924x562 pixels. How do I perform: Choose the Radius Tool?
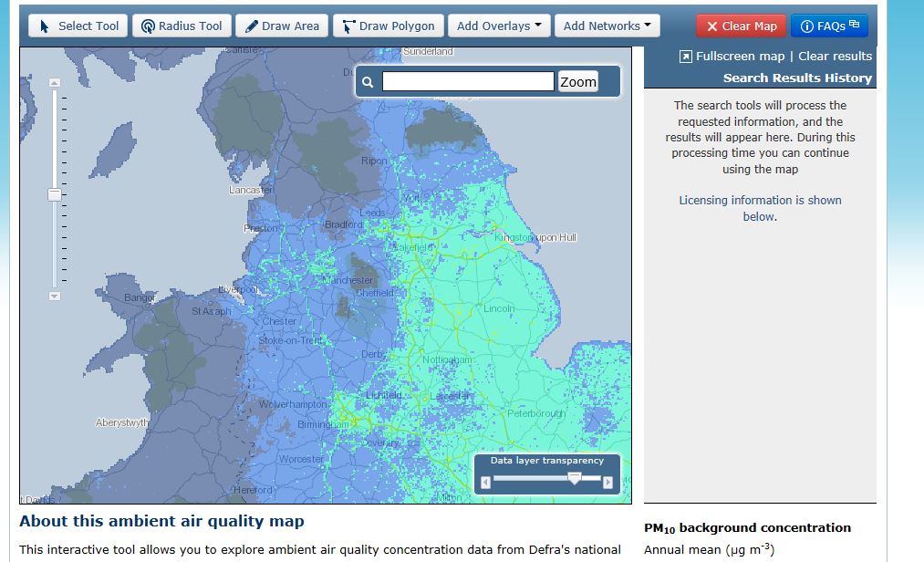181,26
